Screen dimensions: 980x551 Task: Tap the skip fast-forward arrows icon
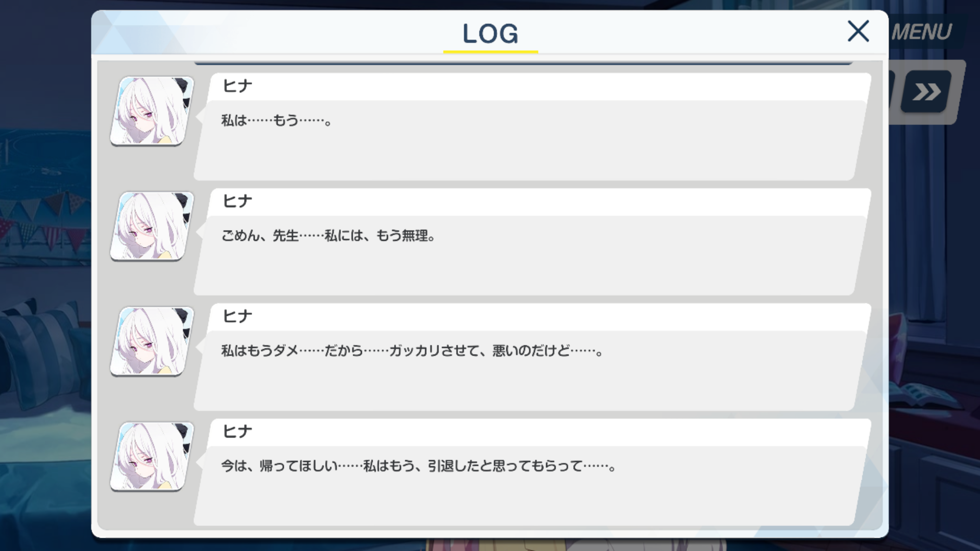(926, 92)
